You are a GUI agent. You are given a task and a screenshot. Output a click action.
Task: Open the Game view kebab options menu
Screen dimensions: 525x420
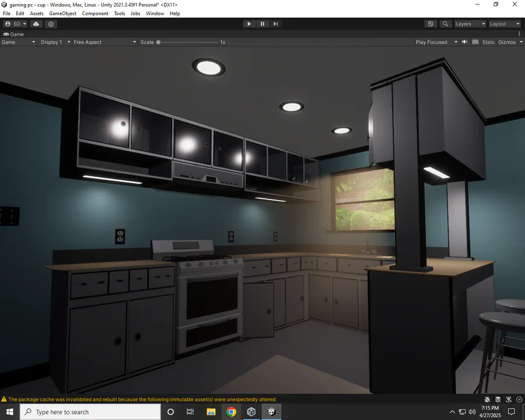tap(519, 34)
